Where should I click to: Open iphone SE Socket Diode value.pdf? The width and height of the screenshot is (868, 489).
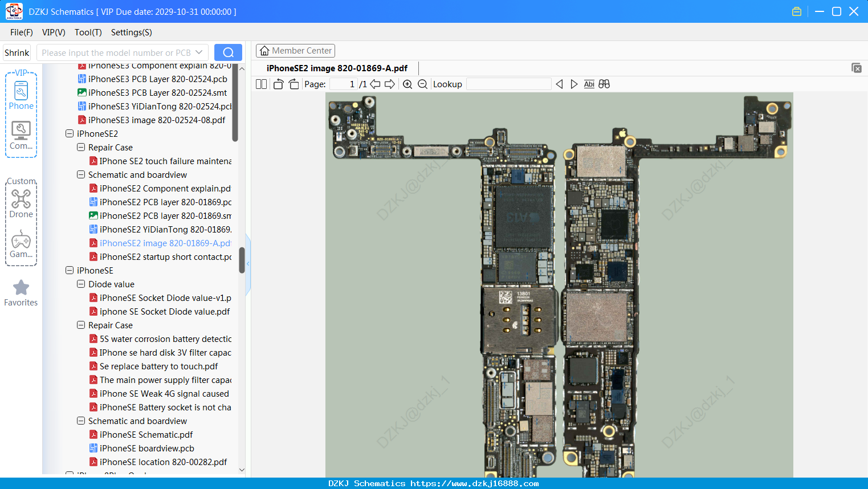[160, 312]
